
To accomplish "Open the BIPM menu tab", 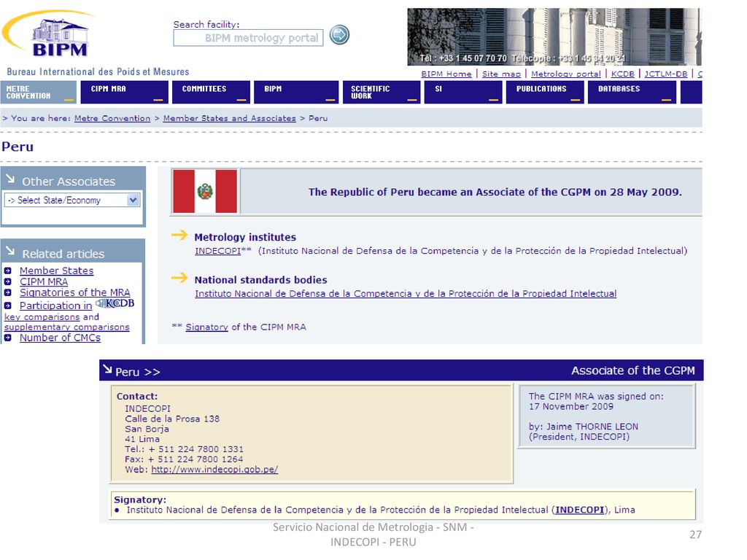I will (296, 92).
